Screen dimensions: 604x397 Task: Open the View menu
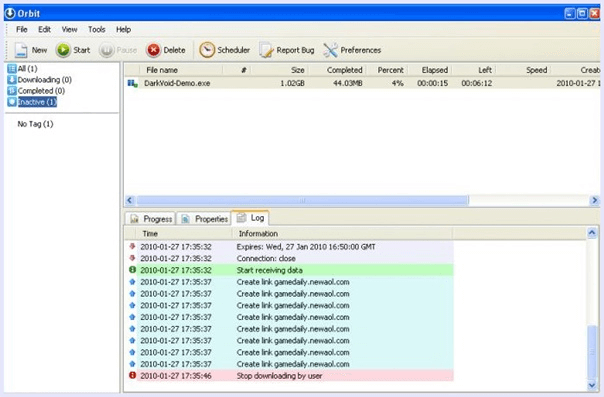click(x=69, y=30)
